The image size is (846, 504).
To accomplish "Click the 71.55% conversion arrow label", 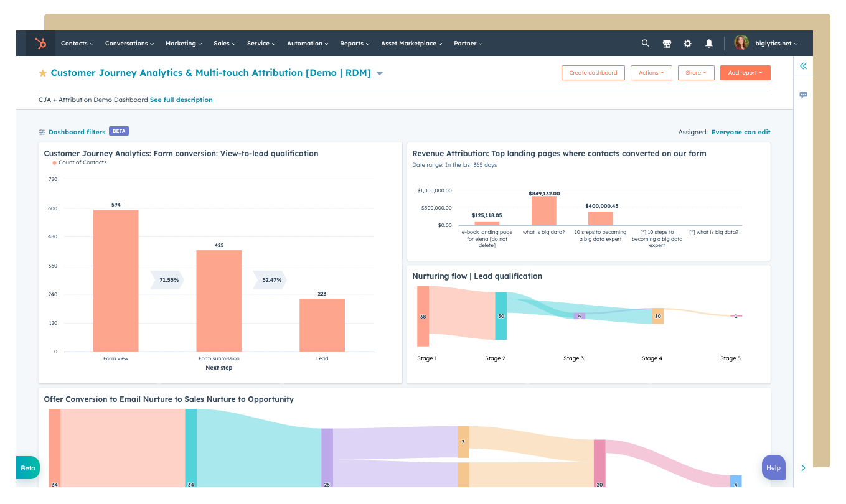I will tap(167, 280).
